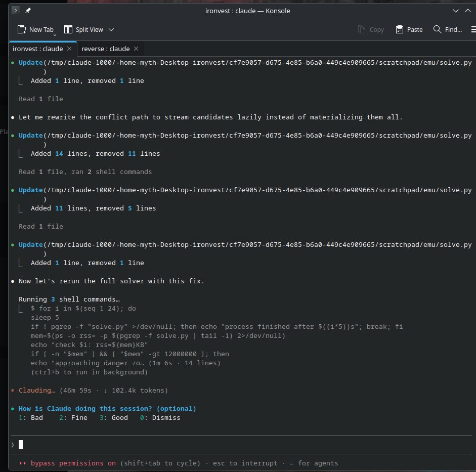Screen dimensions: 476x472
Task: Switch to the ironvest : claude tab
Action: [37, 49]
